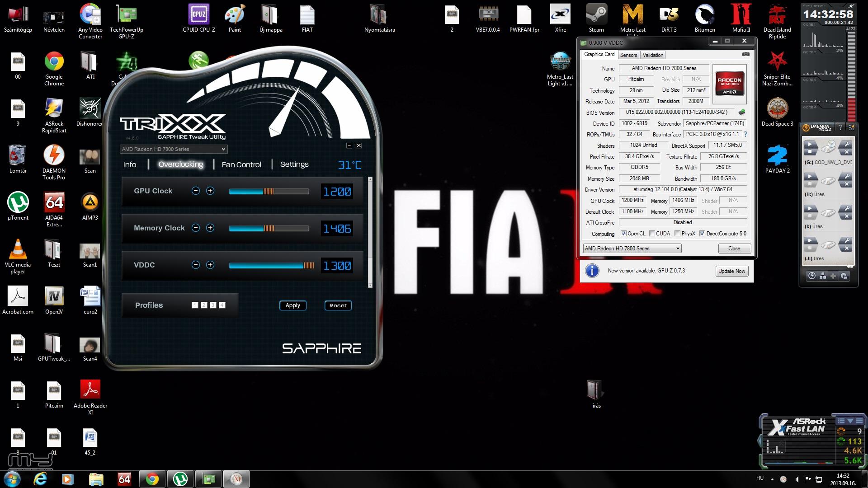868x488 pixels.
Task: Click the GPU-Z BIOS save icon
Action: [742, 112]
